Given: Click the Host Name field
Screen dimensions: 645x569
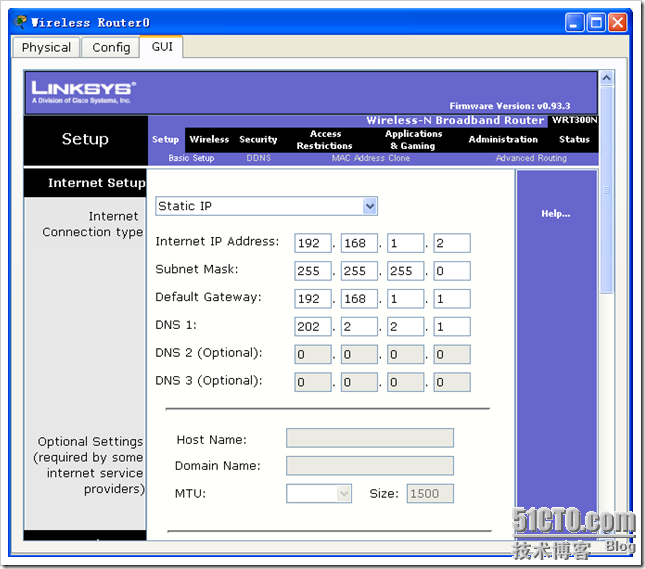Looking at the screenshot, I should (x=370, y=438).
